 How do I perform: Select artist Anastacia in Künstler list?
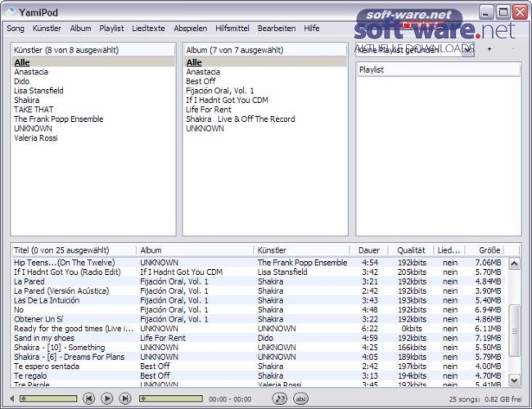[x=93, y=72]
